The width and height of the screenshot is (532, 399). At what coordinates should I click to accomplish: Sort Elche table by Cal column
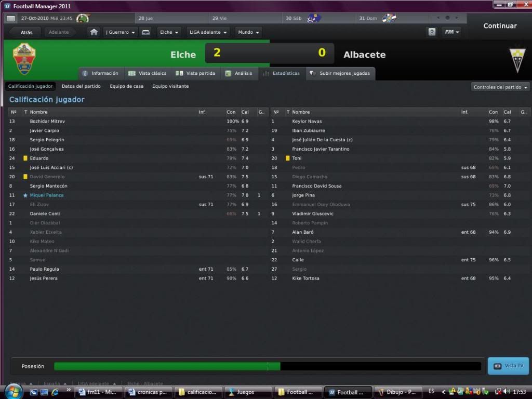click(x=245, y=112)
